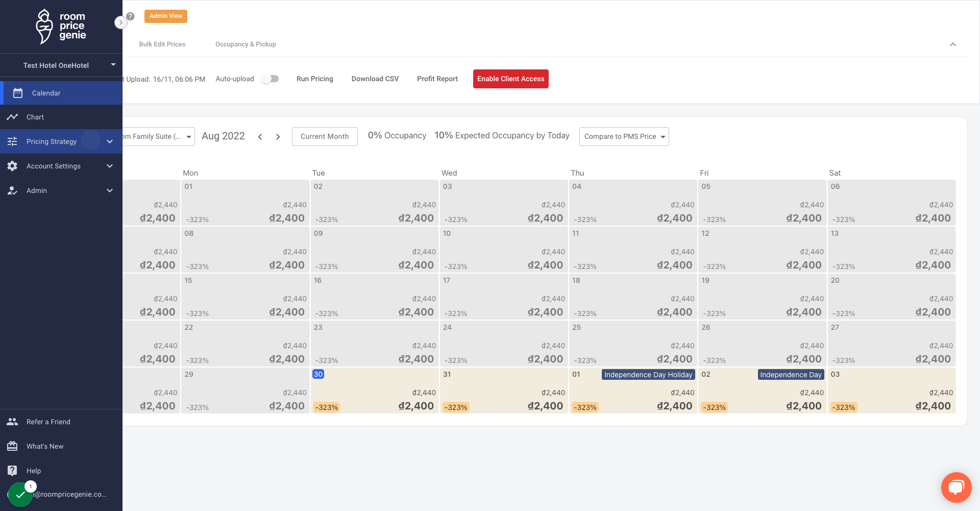Switch to Occupancy & Pickup tab
980x511 pixels.
click(x=246, y=44)
